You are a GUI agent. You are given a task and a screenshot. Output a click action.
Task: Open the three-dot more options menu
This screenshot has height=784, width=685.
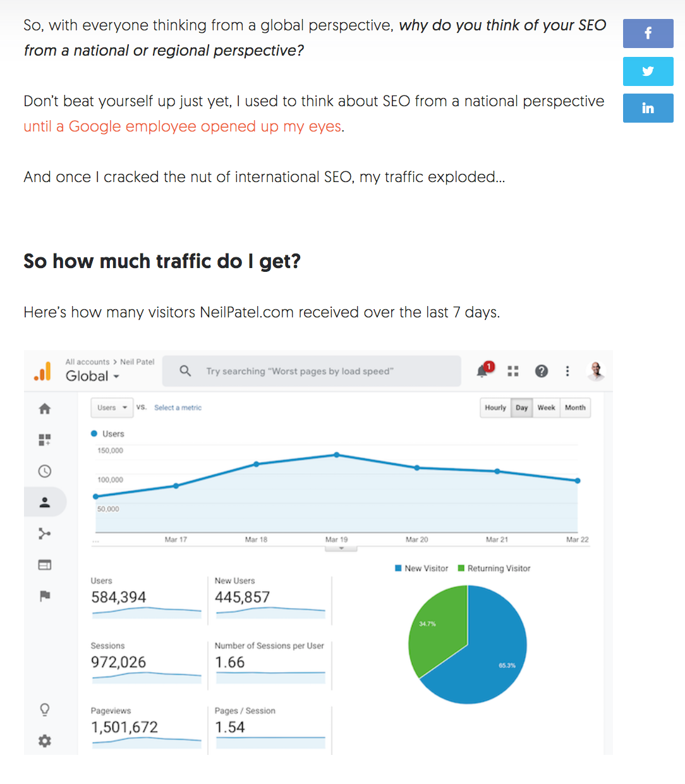click(x=567, y=371)
